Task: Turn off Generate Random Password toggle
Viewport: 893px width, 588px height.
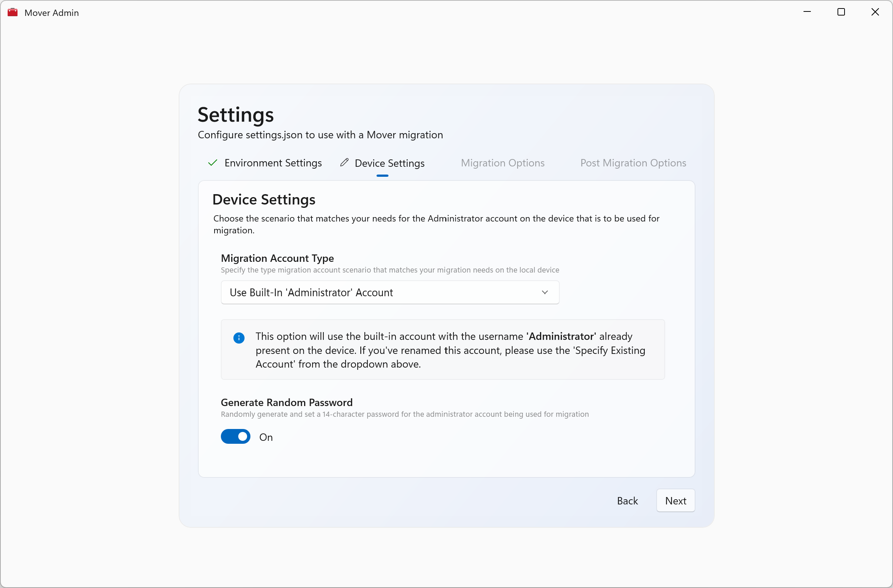Action: tap(235, 436)
